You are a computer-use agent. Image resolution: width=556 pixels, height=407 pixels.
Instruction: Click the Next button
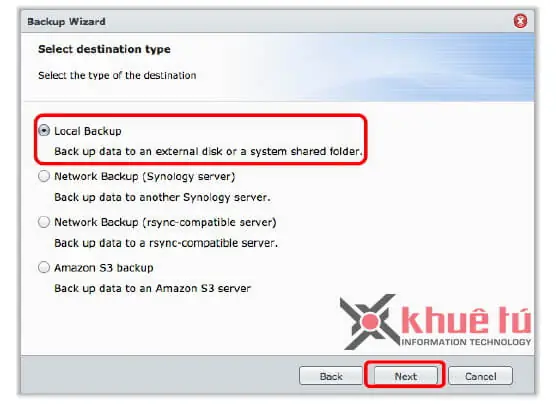point(406,376)
